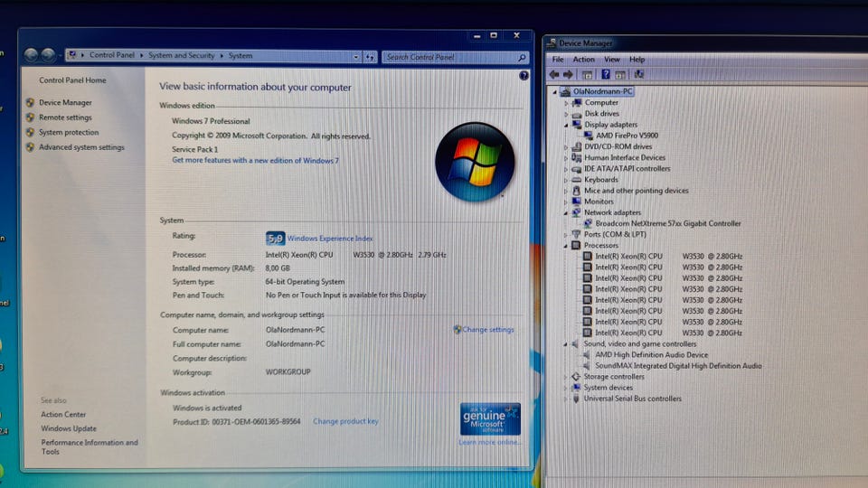Click the address bar refresh button
Viewport: 868px width, 488px height.
point(370,56)
